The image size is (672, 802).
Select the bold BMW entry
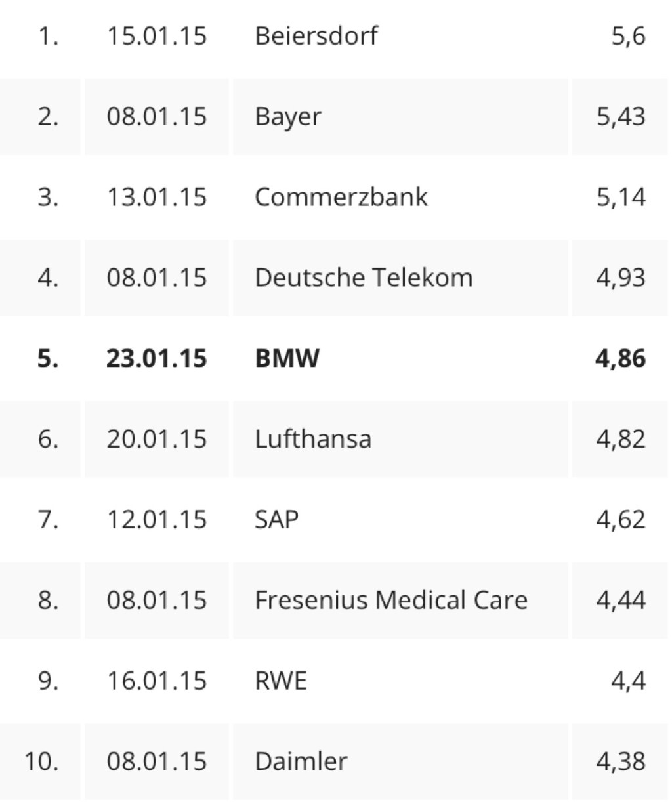point(287,358)
